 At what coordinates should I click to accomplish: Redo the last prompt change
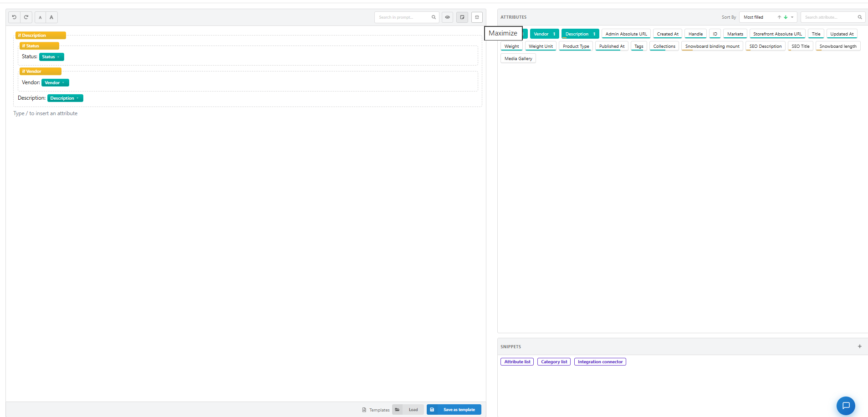[x=26, y=17]
